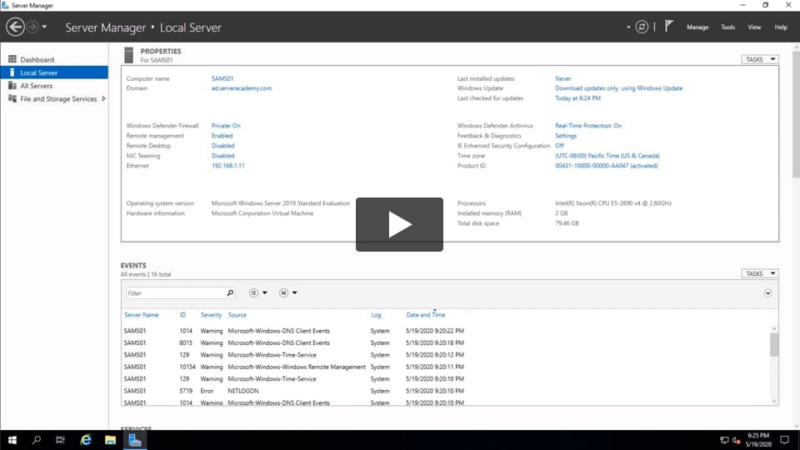Open the Tools menu
This screenshot has height=450, width=800.
pyautogui.click(x=727, y=27)
